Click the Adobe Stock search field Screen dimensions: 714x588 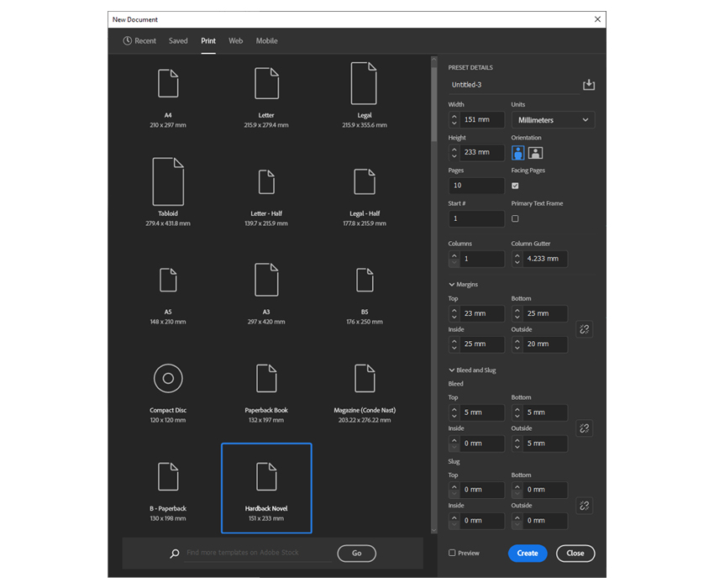(x=258, y=553)
